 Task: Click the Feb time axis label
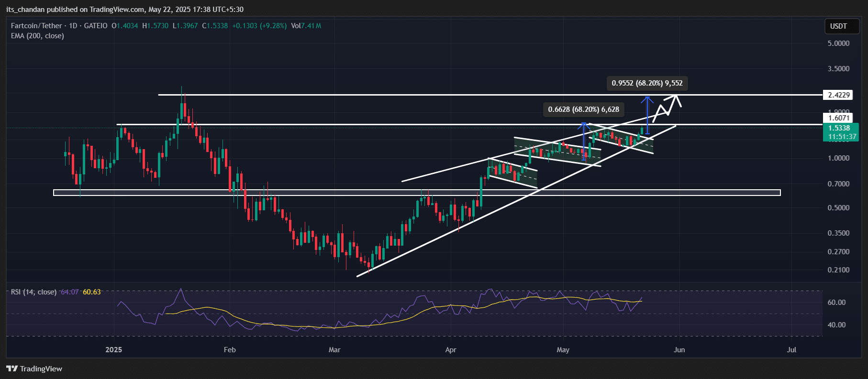click(x=230, y=350)
